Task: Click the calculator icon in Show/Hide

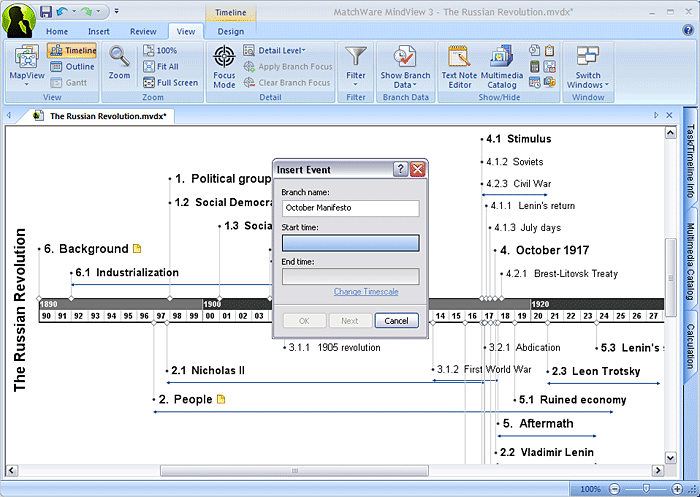Action: click(x=534, y=66)
